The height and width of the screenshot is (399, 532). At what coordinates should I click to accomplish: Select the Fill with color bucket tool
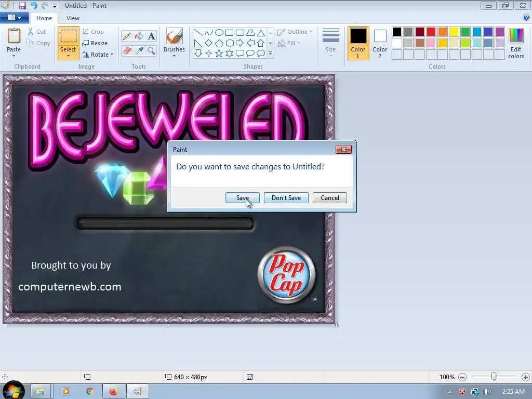(x=139, y=36)
